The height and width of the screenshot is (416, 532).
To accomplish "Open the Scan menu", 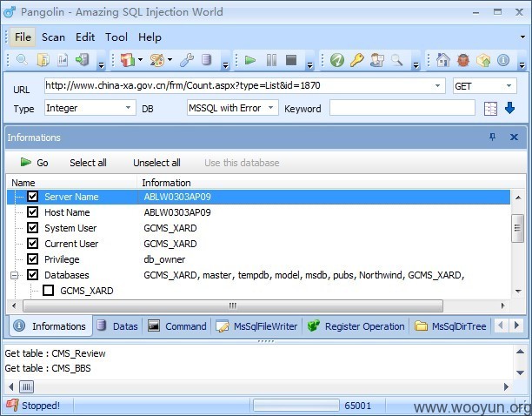I will click(x=53, y=37).
